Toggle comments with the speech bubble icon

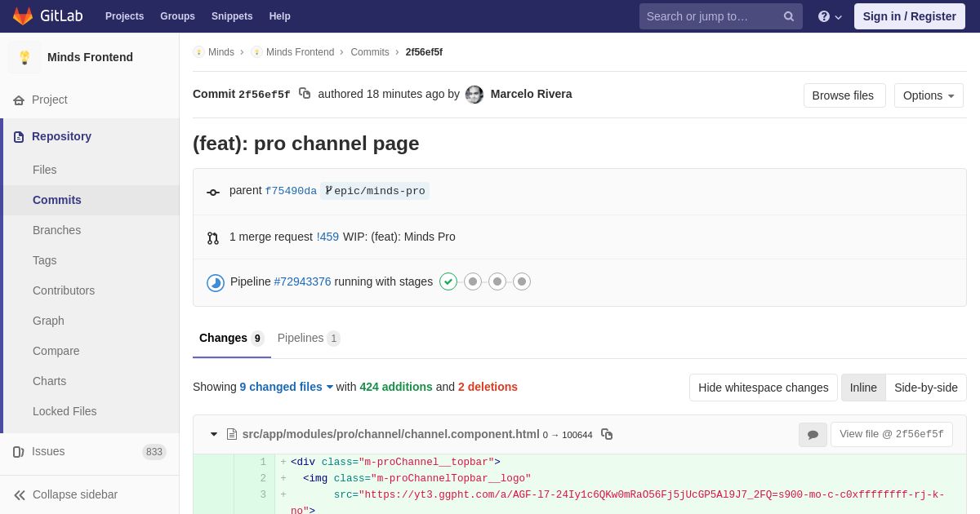(x=813, y=435)
